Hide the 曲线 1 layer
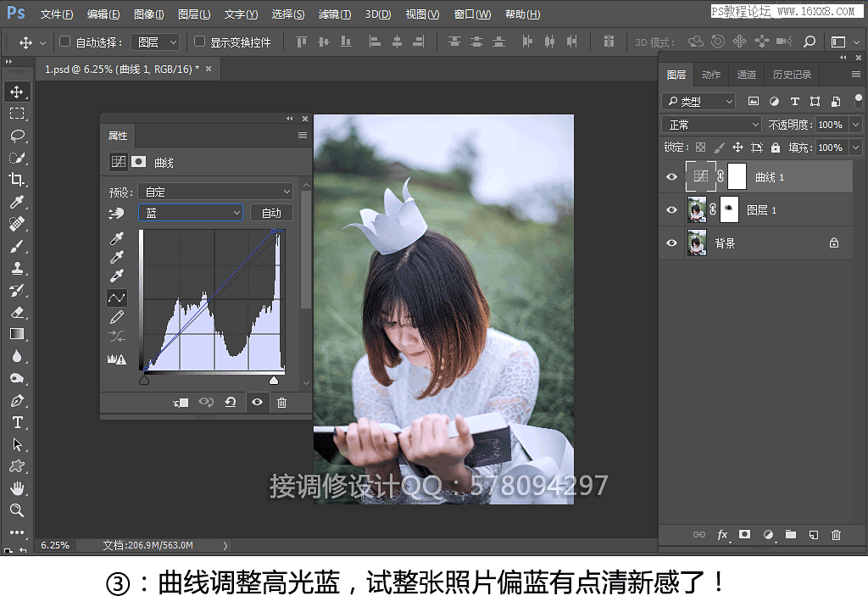Viewport: 868px width, 607px height. click(x=671, y=177)
